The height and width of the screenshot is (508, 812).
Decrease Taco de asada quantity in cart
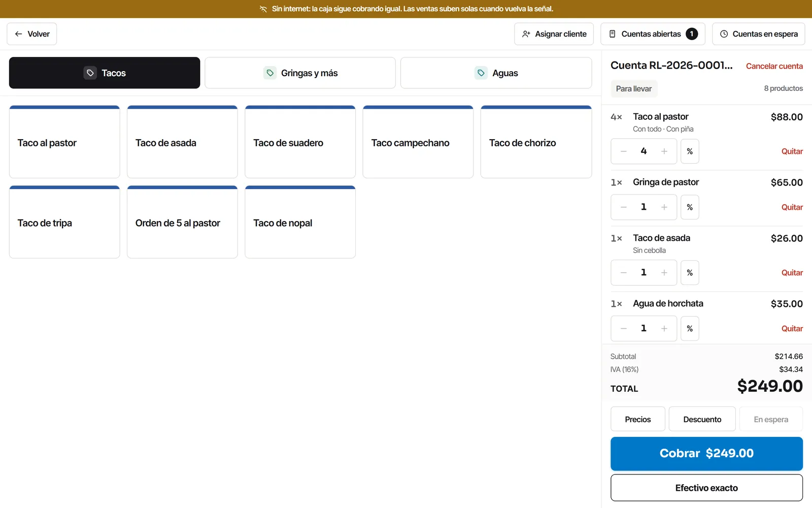(624, 273)
